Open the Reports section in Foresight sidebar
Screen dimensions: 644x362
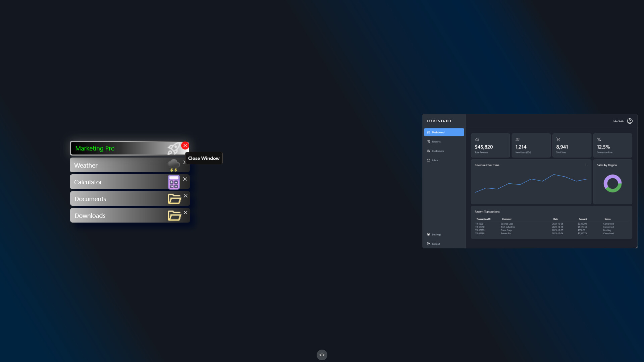[436, 141]
